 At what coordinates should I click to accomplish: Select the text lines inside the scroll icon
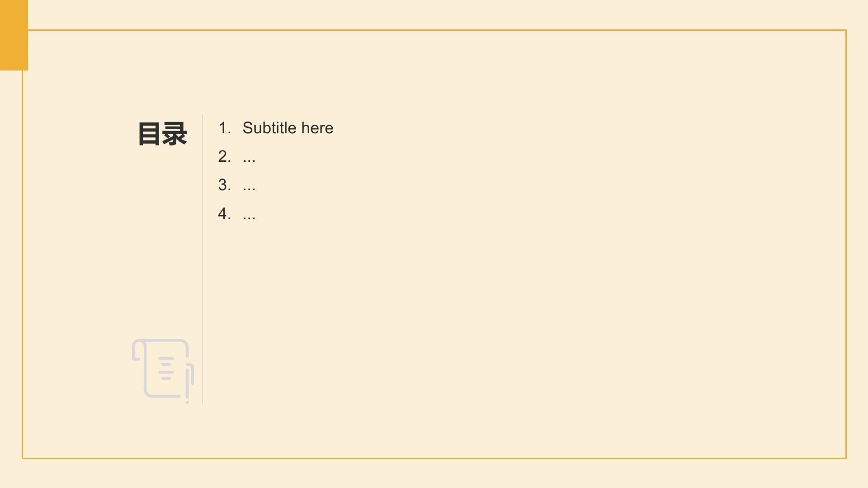click(x=166, y=368)
